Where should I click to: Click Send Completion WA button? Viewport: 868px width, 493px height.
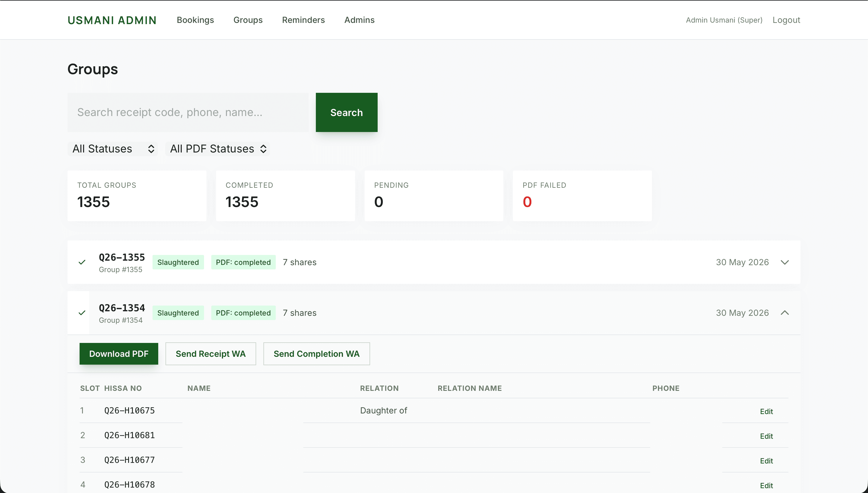pyautogui.click(x=316, y=354)
